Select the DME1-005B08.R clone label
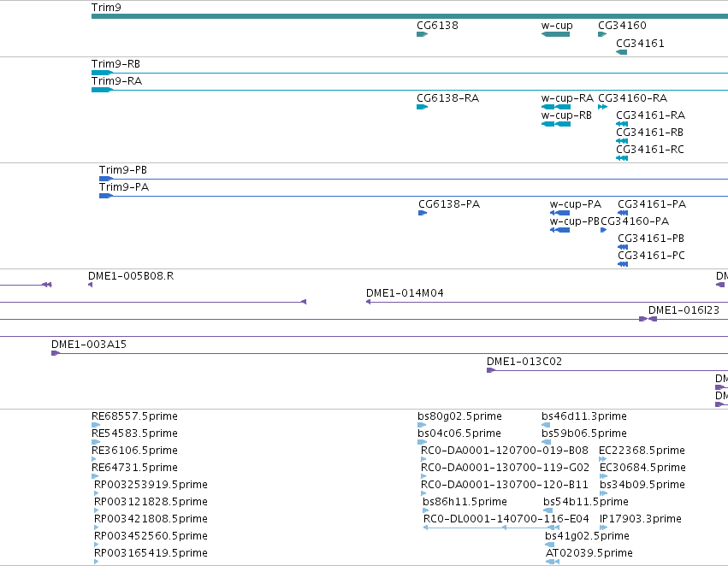 (x=131, y=276)
